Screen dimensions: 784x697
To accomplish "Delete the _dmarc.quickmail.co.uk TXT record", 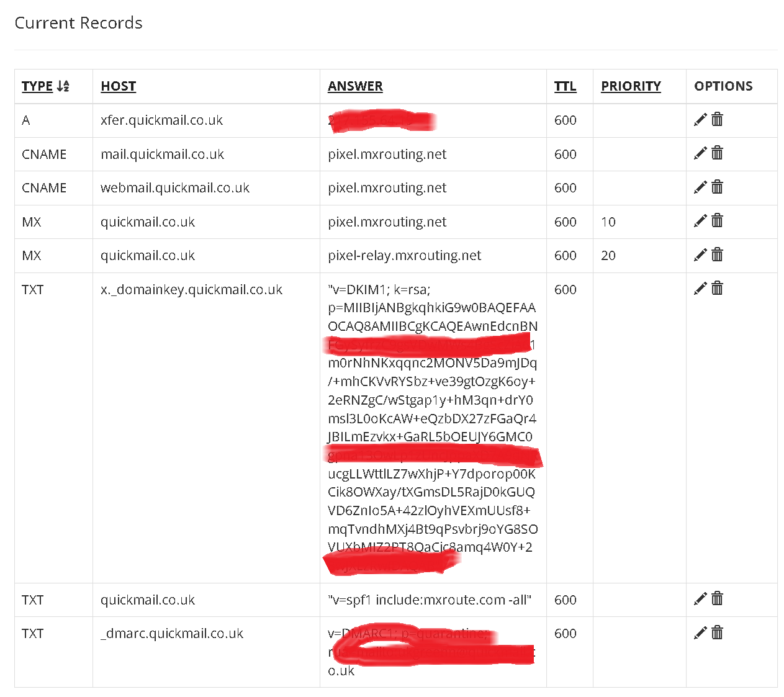I will pyautogui.click(x=717, y=632).
